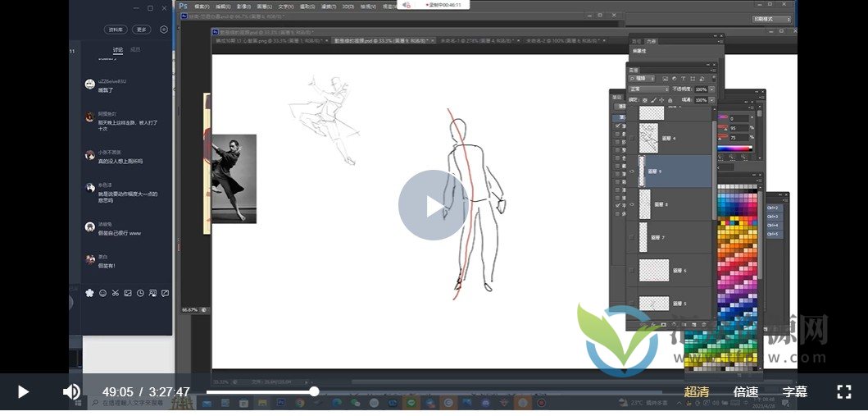Open the 倍速 playback speed menu
The height and width of the screenshot is (416, 868).
point(746,392)
